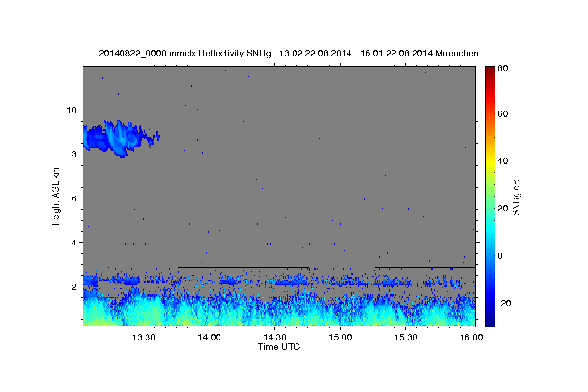
Task: Click the height axis label 2
Action: pos(75,287)
